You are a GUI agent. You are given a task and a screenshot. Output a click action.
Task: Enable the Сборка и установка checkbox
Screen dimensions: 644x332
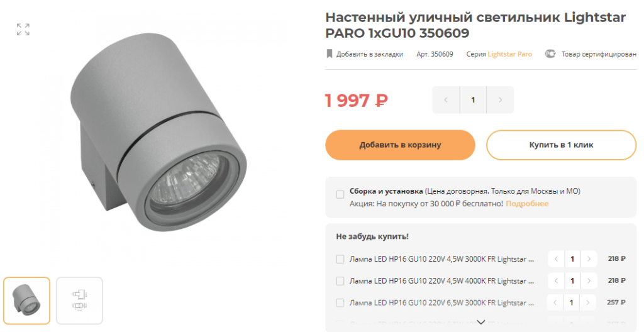click(340, 195)
